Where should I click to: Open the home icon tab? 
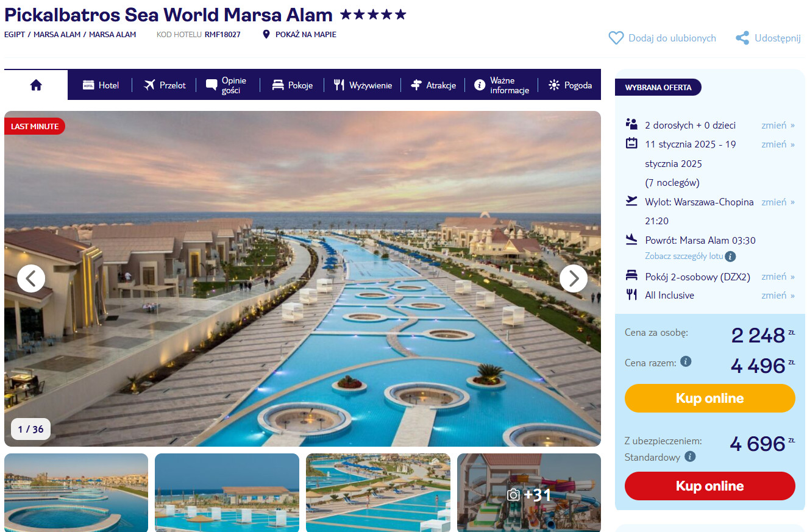point(36,85)
